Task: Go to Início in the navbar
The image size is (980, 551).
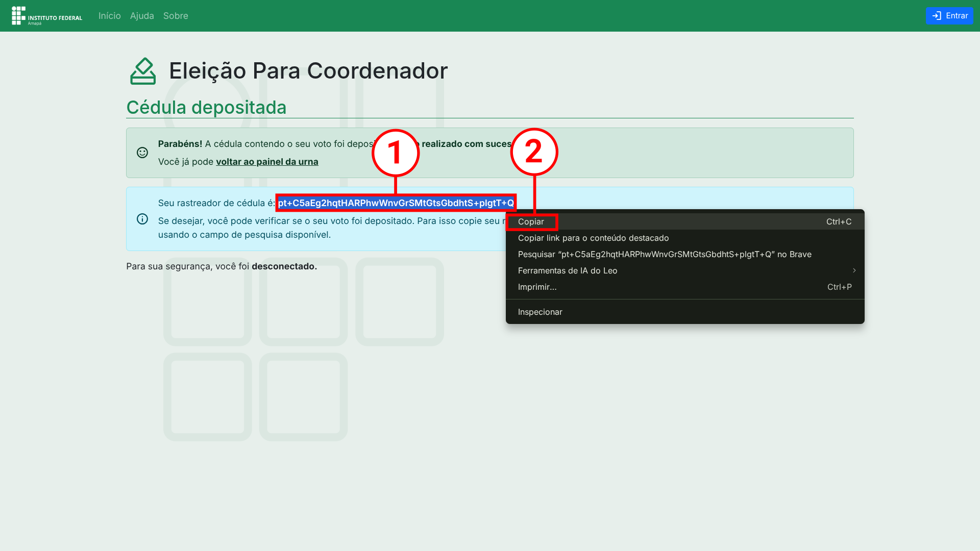Action: click(x=109, y=16)
